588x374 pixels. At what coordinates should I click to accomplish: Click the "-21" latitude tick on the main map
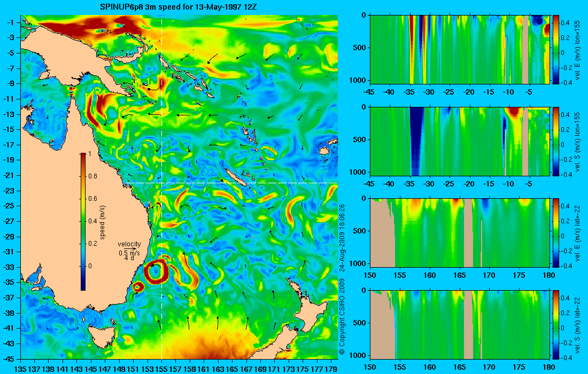pos(9,175)
